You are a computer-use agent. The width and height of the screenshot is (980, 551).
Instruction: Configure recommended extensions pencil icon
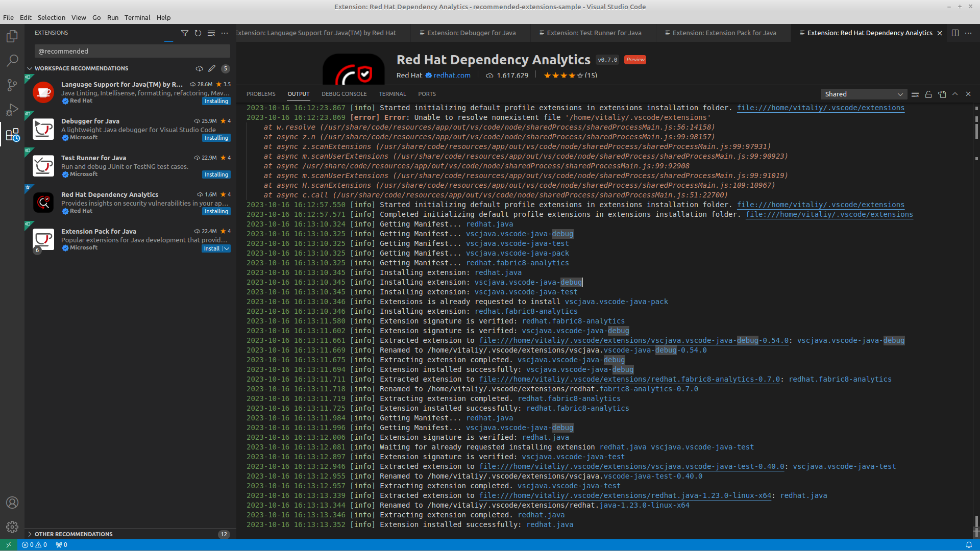pyautogui.click(x=212, y=68)
